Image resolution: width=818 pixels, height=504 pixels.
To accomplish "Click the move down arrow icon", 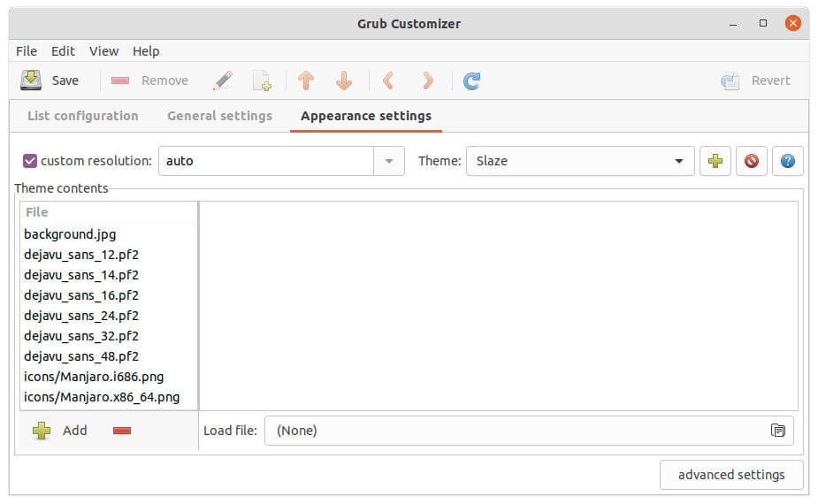I will coord(344,80).
